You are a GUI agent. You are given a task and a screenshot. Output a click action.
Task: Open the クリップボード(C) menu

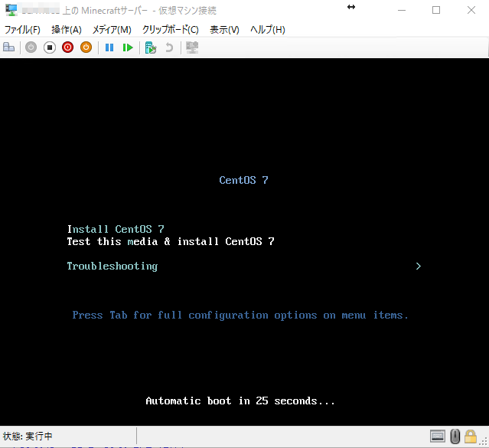171,30
